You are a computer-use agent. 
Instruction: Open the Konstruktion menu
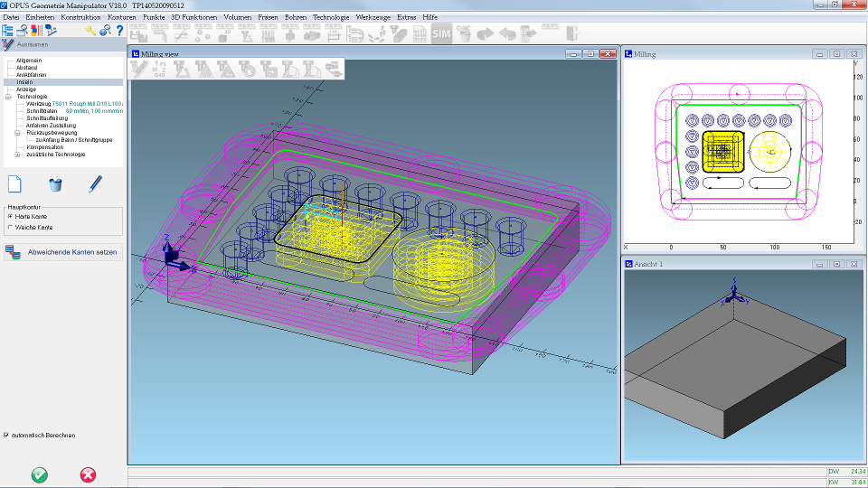(80, 17)
